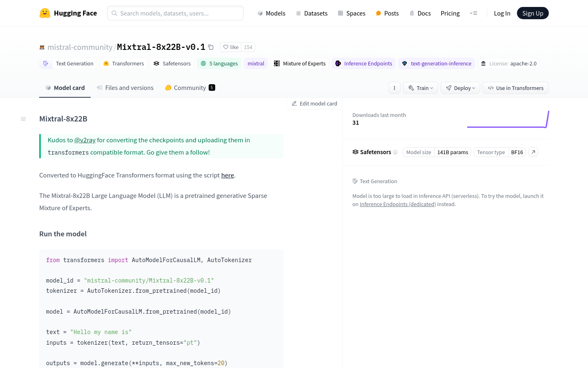This screenshot has width=588, height=368.
Task: Click Edit model card
Action: (x=314, y=103)
